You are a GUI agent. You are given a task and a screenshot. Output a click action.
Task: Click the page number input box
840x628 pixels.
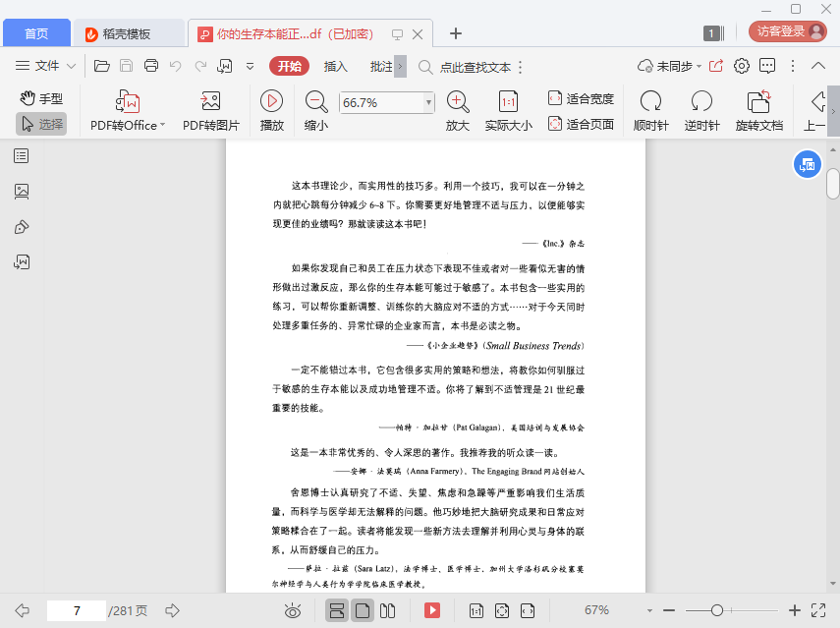click(76, 610)
